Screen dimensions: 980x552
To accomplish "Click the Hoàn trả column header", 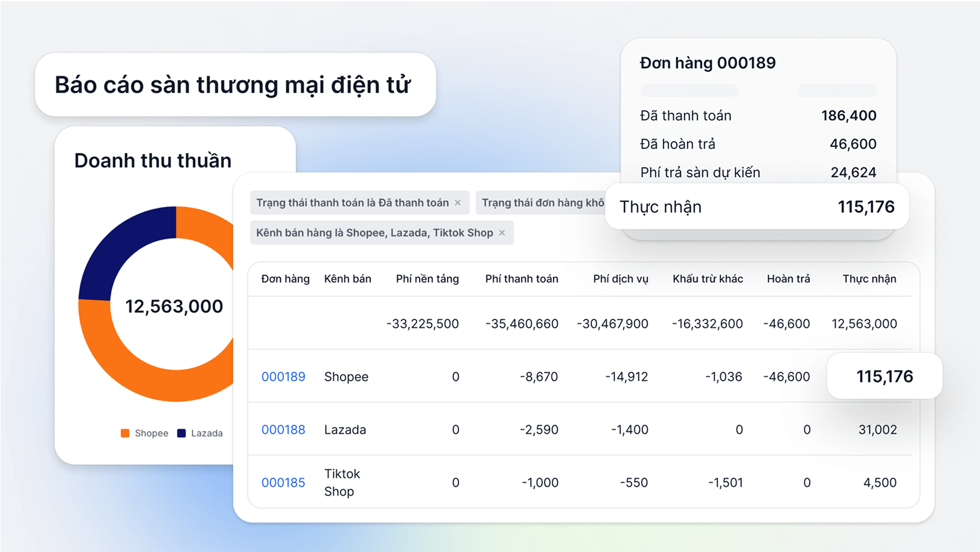I will [788, 279].
